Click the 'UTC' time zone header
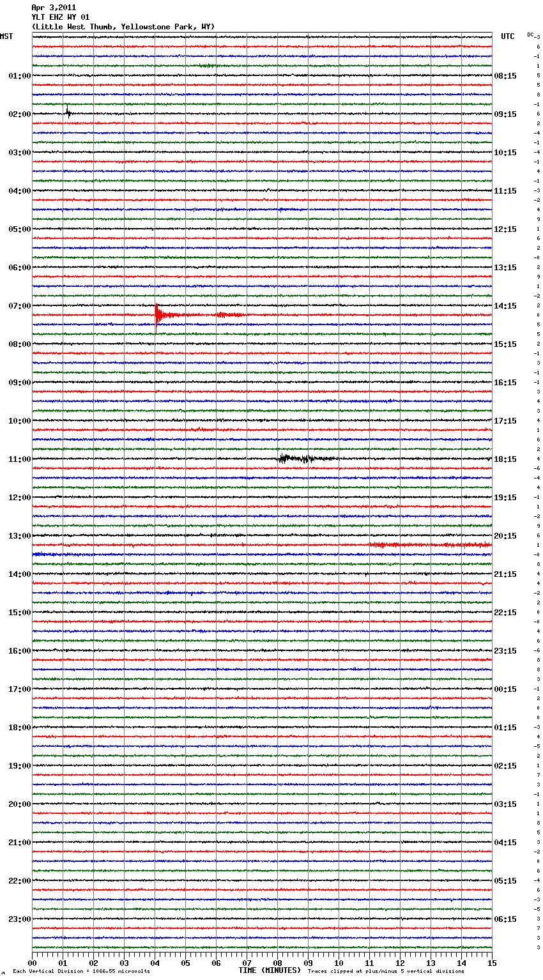 [x=508, y=36]
